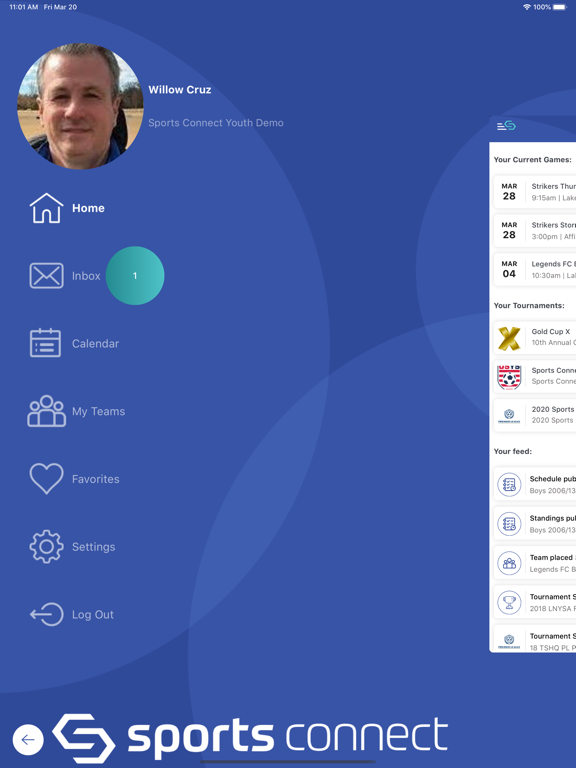Image resolution: width=576 pixels, height=768 pixels.
Task: Tap the Standings published feed icon
Action: click(509, 524)
